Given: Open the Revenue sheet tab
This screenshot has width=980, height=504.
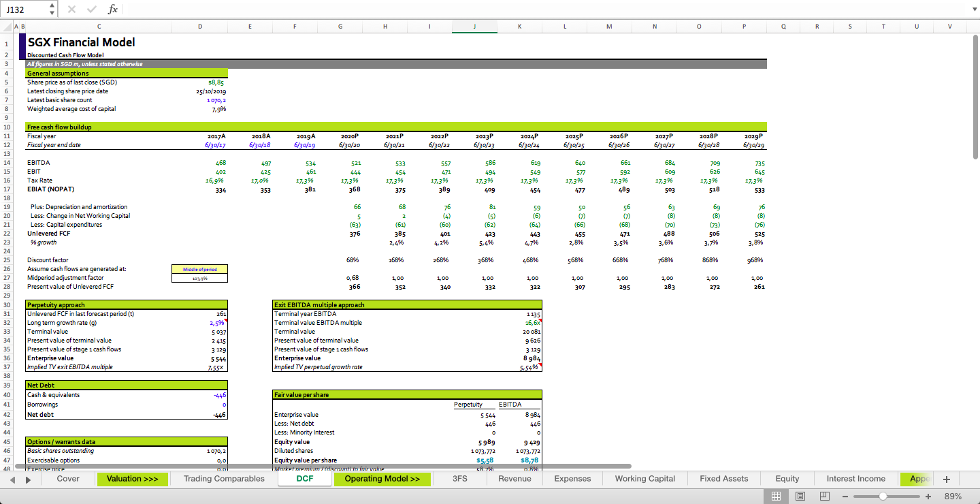Looking at the screenshot, I should [x=514, y=479].
